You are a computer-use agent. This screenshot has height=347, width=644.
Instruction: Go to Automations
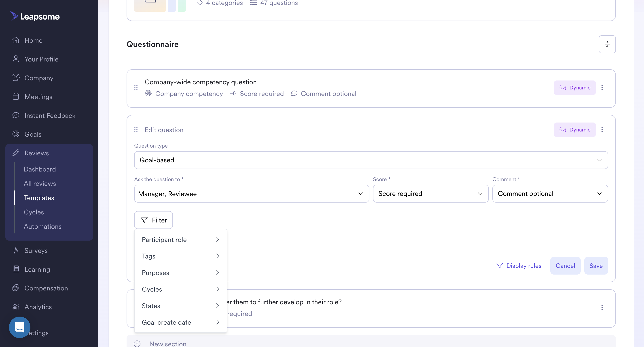42,226
